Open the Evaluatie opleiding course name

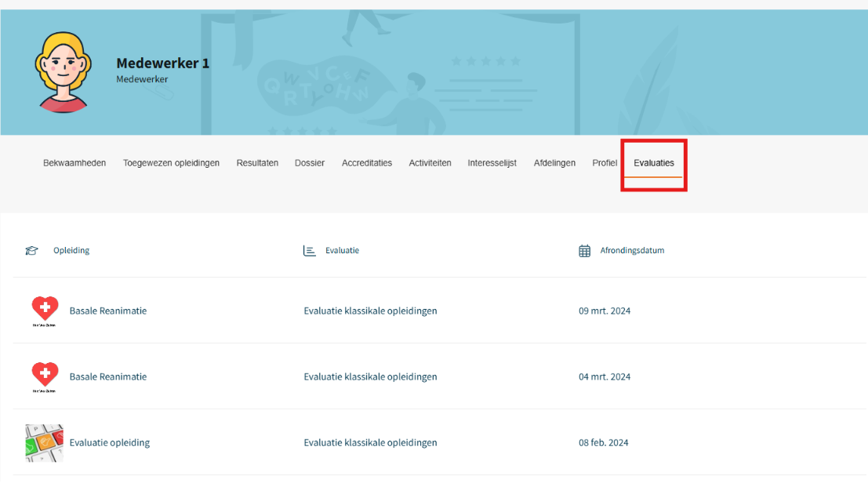tap(110, 442)
